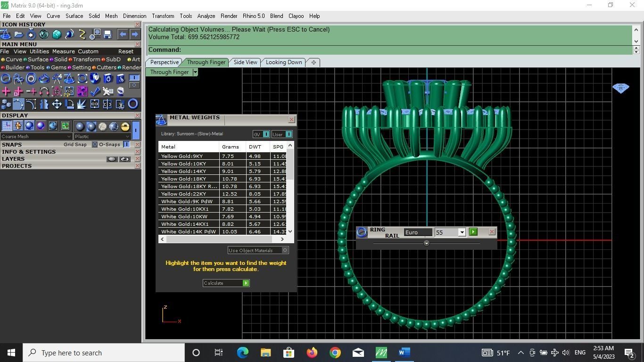This screenshot has height=362, width=644.
Task: Click the purple pattern tool icon
Action: pos(82,91)
